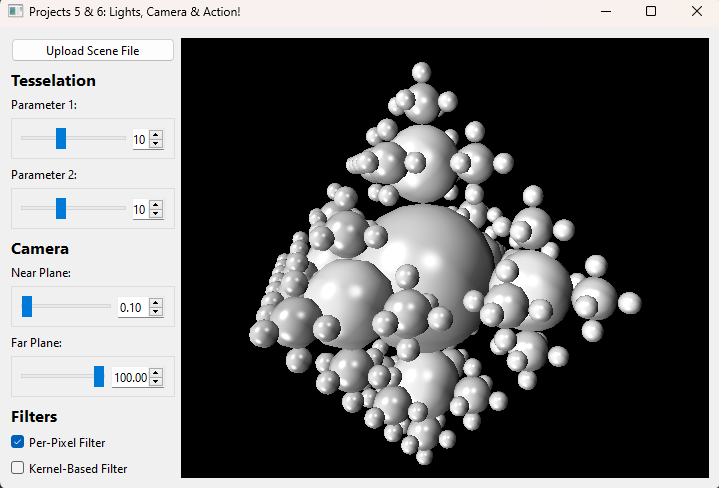719x488 pixels.
Task: Enable the Kernel-Based Filter checkbox
Action: coord(17,468)
